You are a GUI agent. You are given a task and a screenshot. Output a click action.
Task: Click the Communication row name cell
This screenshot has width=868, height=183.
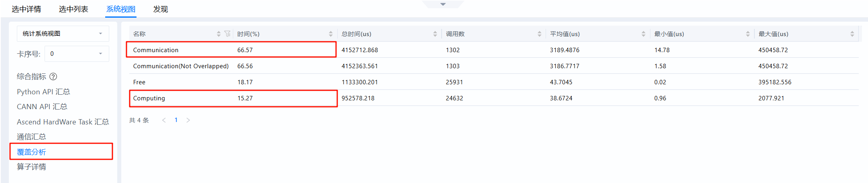click(x=156, y=50)
